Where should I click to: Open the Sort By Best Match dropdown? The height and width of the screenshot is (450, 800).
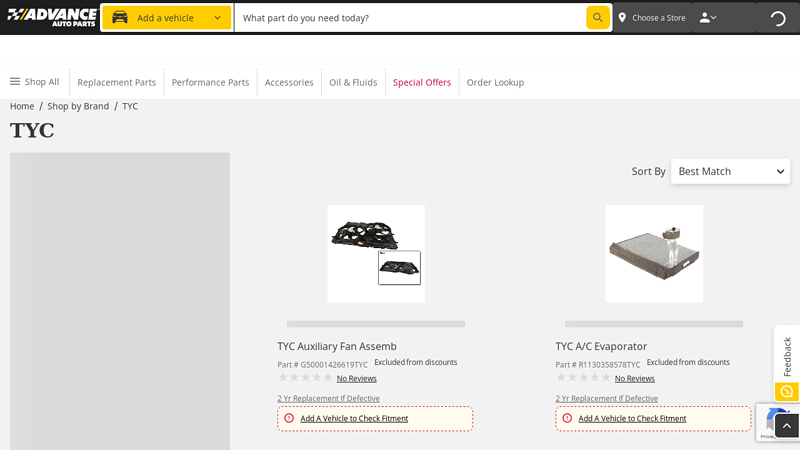tap(730, 171)
